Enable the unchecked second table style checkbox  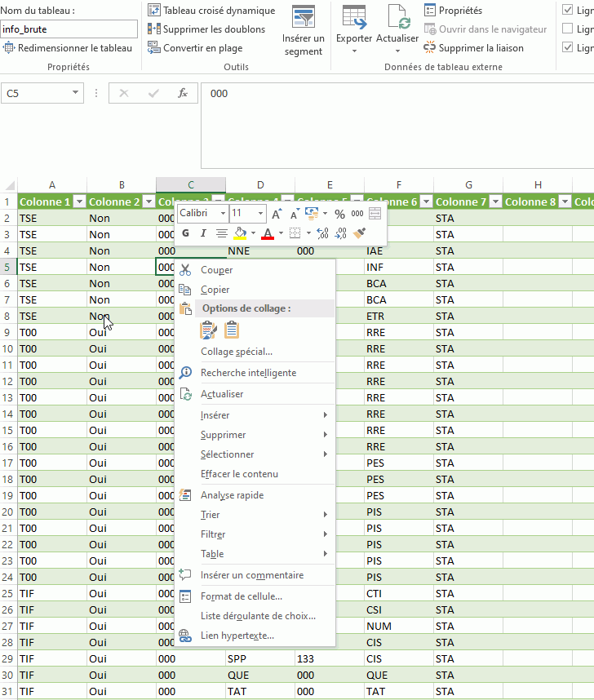point(569,29)
